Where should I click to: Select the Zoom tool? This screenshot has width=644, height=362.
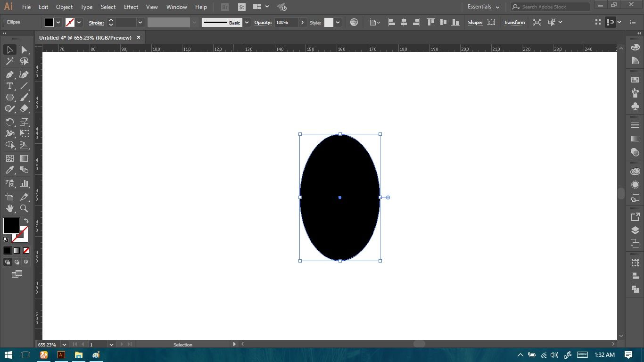pyautogui.click(x=24, y=208)
